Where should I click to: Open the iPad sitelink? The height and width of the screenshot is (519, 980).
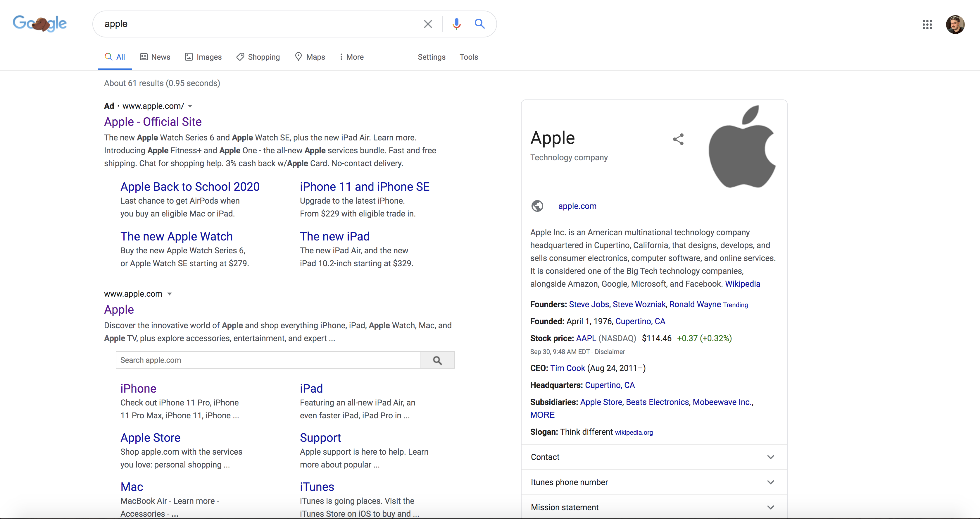coord(311,389)
